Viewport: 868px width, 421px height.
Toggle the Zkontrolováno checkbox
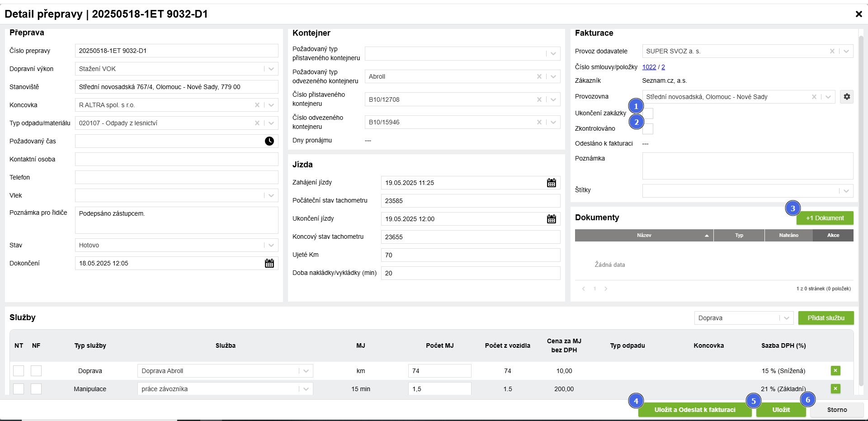pyautogui.click(x=648, y=129)
